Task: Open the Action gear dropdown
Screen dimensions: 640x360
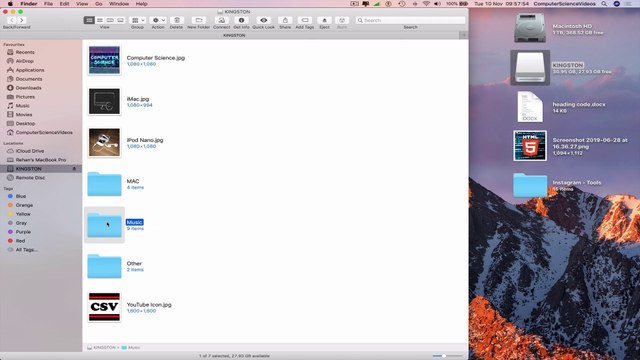Action: coord(158,20)
